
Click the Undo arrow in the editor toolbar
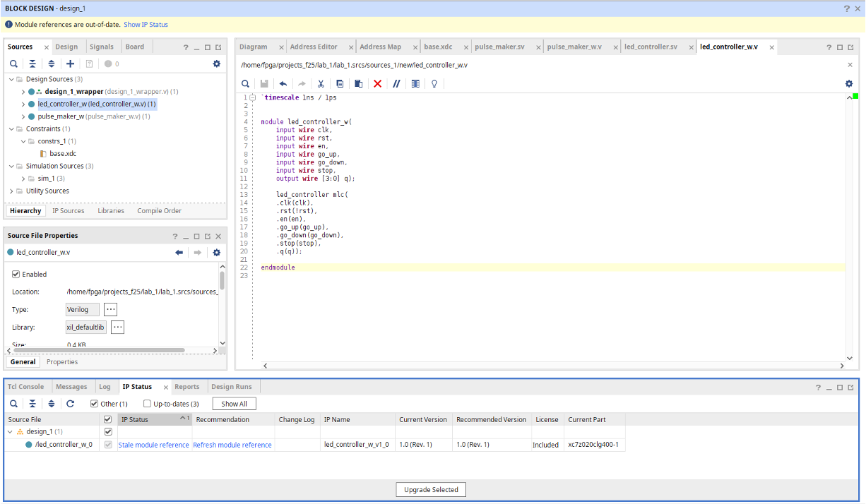pos(283,83)
